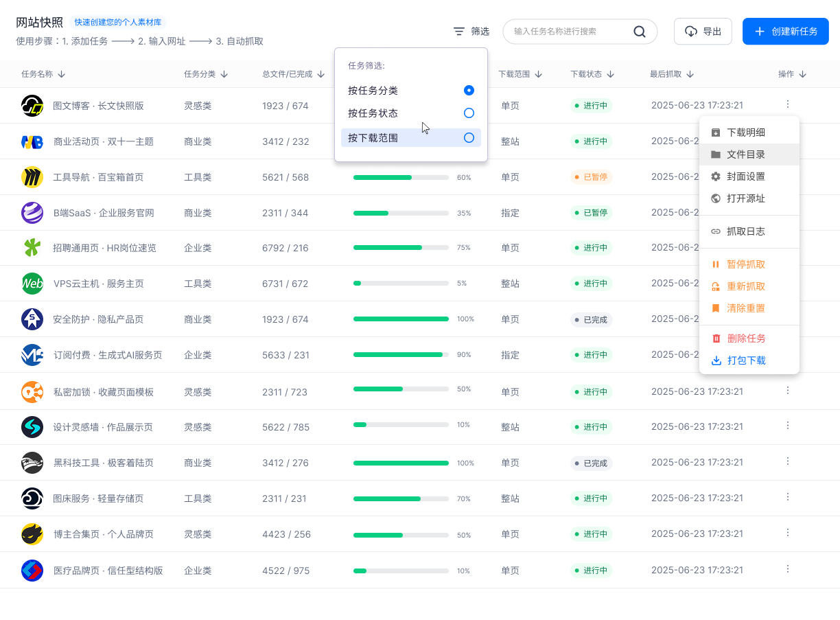Open logo of 订阅付费 · 生成式AI服务页
The width and height of the screenshot is (840, 620).
pyautogui.click(x=32, y=355)
